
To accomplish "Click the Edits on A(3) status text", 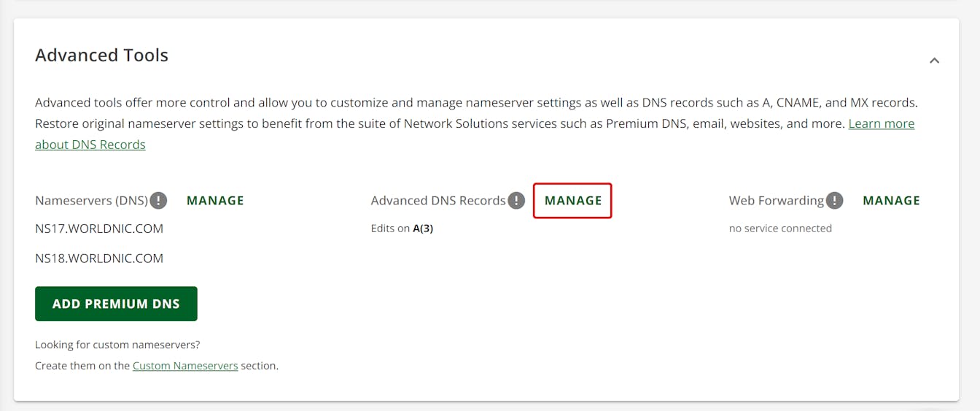I will coord(402,228).
